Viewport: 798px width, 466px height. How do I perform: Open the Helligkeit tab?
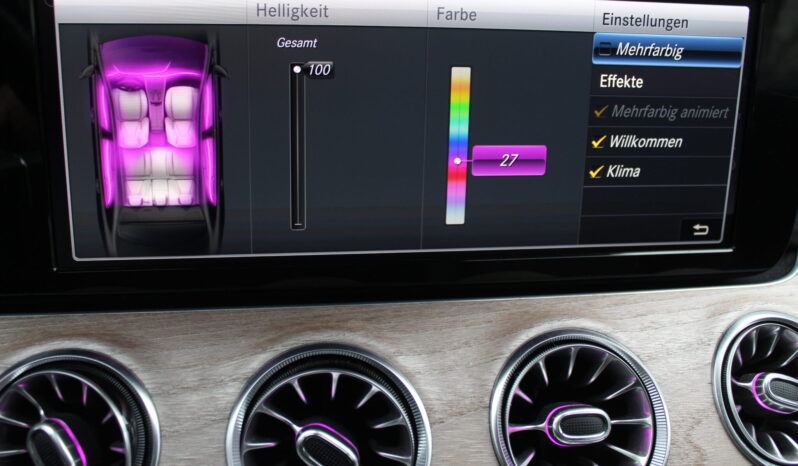pyautogui.click(x=292, y=12)
